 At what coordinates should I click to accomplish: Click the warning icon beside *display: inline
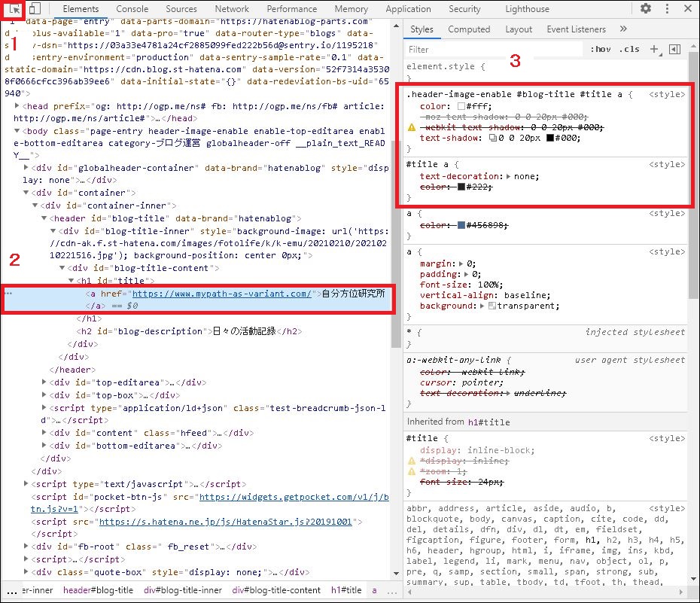pos(412,461)
